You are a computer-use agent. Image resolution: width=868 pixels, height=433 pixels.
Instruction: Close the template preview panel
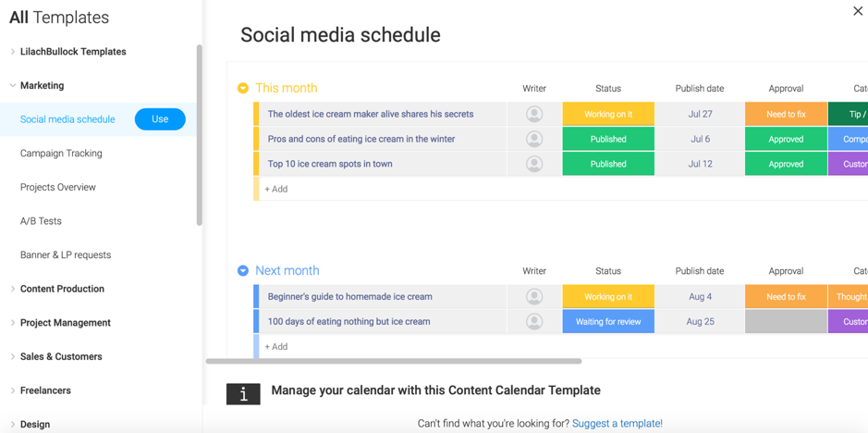[857, 11]
